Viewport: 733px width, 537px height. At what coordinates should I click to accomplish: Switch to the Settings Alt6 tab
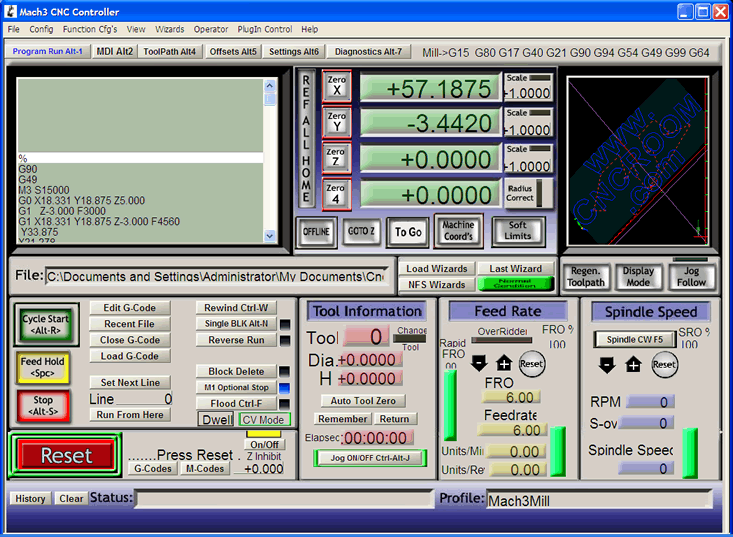click(294, 51)
